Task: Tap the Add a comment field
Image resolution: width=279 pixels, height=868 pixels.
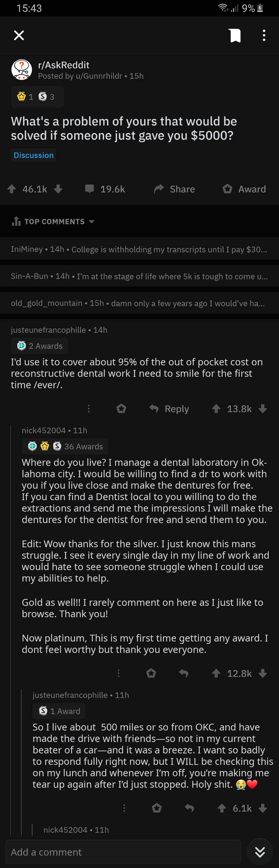Action: click(123, 852)
